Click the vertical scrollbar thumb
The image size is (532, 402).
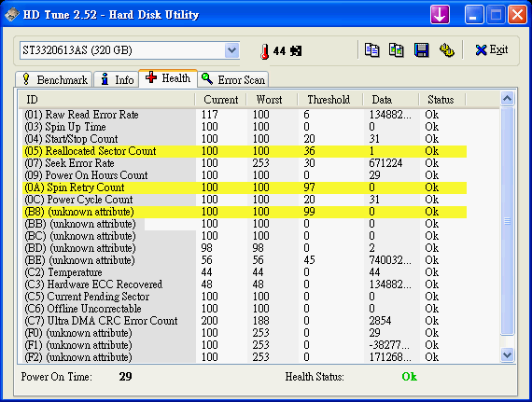pyautogui.click(x=507, y=221)
